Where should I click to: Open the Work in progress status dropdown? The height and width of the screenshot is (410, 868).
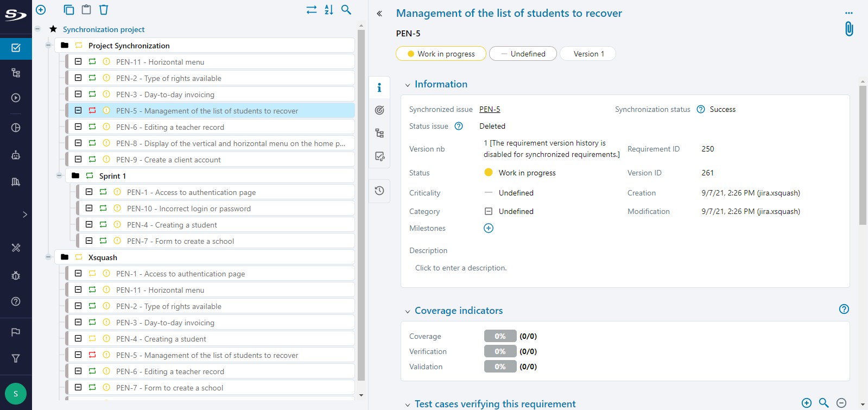click(441, 54)
